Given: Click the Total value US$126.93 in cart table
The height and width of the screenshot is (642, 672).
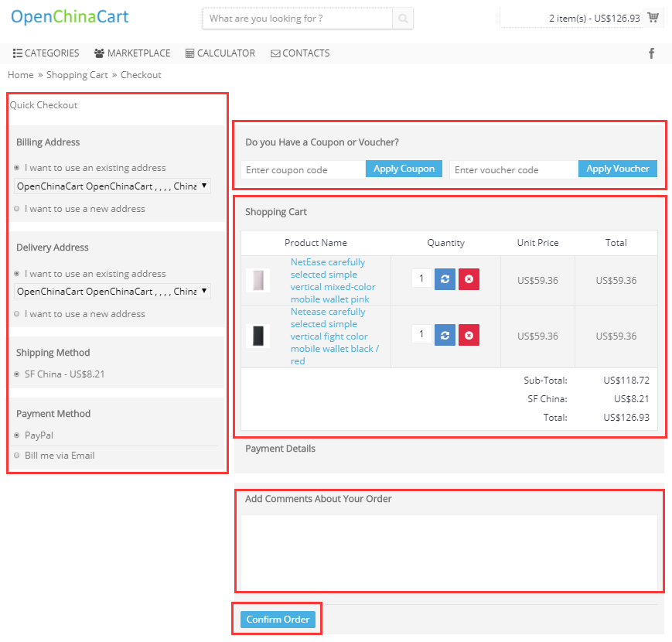Looking at the screenshot, I should (x=626, y=418).
